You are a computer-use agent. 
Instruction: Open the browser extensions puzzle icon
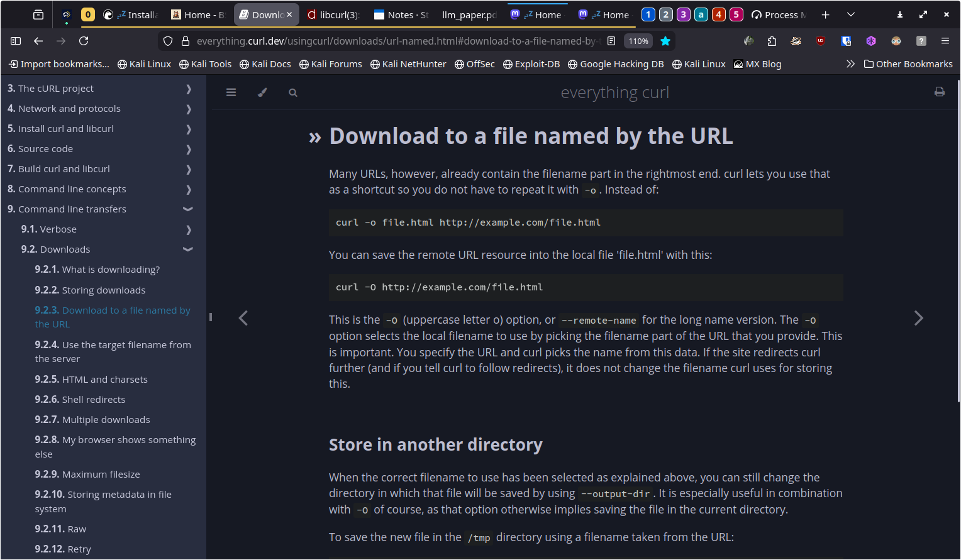[772, 41]
